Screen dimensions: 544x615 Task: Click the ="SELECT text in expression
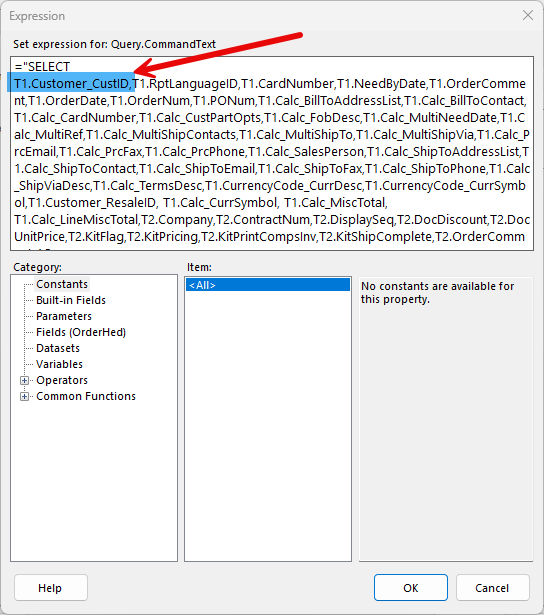pyautogui.click(x=42, y=67)
